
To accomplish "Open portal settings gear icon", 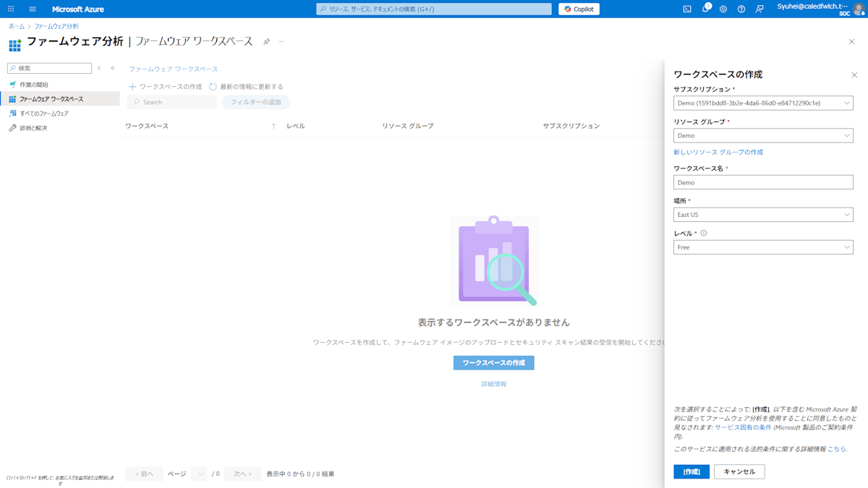I will pos(723,9).
